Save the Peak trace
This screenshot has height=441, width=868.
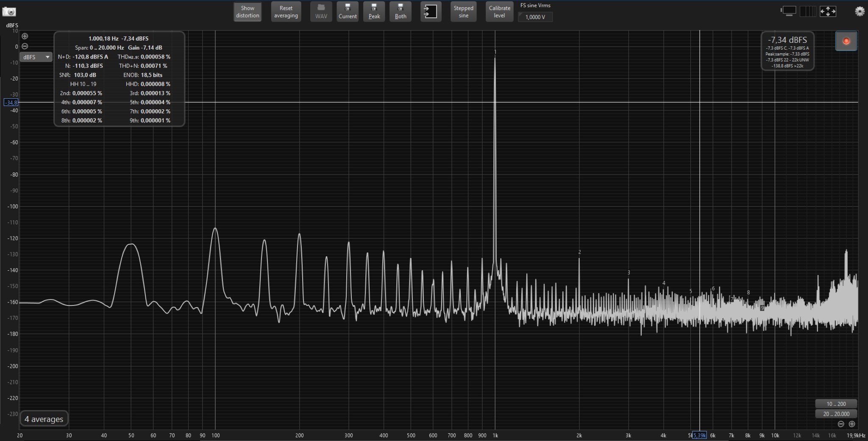tap(374, 12)
